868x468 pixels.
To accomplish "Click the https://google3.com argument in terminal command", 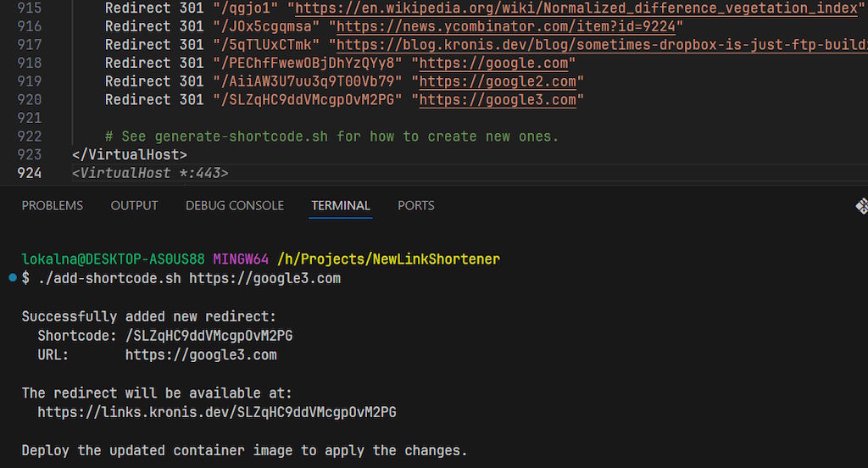I will 264,278.
